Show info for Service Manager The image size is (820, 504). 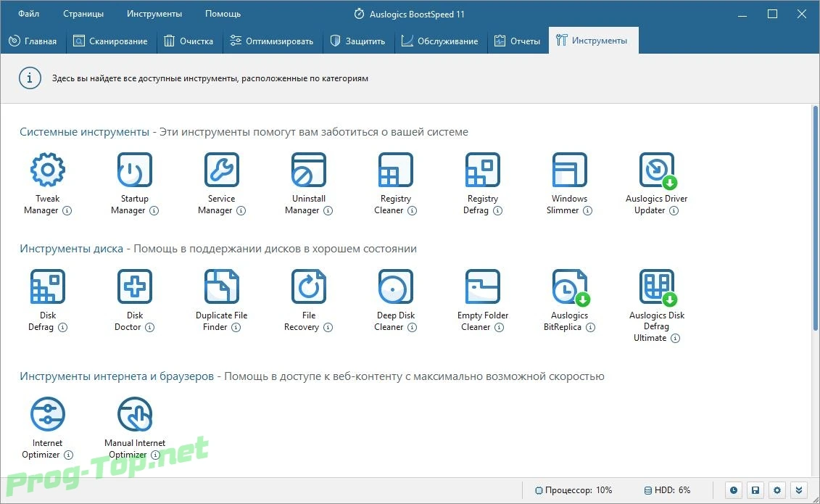241,211
